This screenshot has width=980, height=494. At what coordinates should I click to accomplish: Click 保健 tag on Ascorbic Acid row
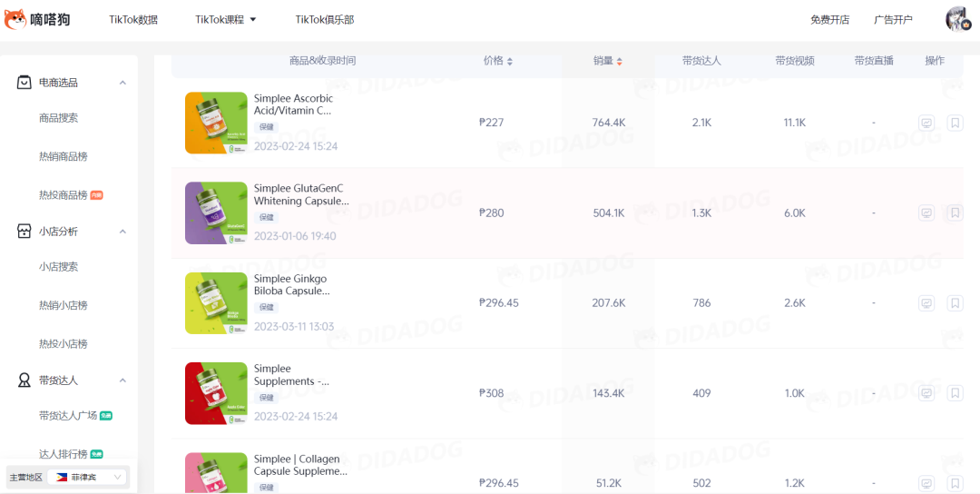point(266,127)
